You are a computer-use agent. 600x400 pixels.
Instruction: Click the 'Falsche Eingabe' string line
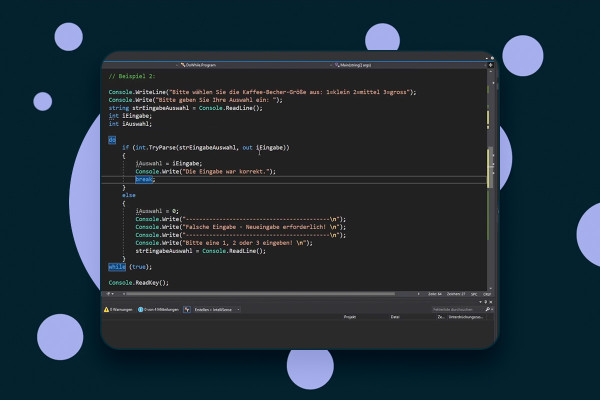pyautogui.click(x=240, y=227)
